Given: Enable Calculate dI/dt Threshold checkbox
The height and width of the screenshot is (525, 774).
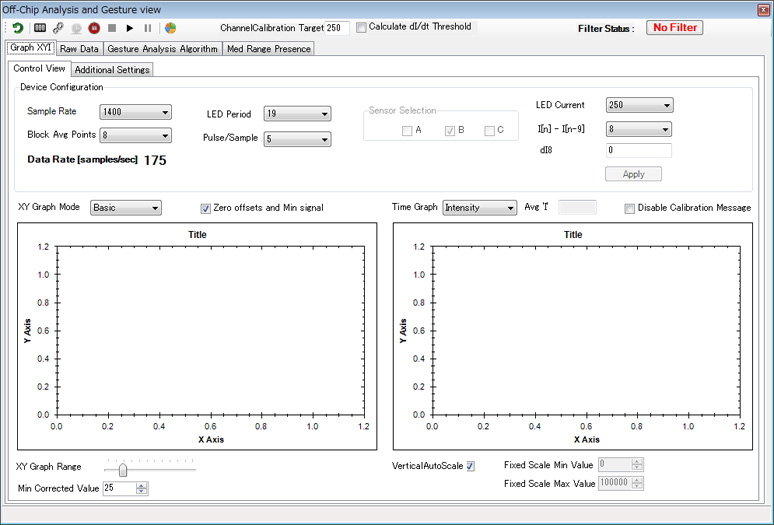Looking at the screenshot, I should 361,28.
